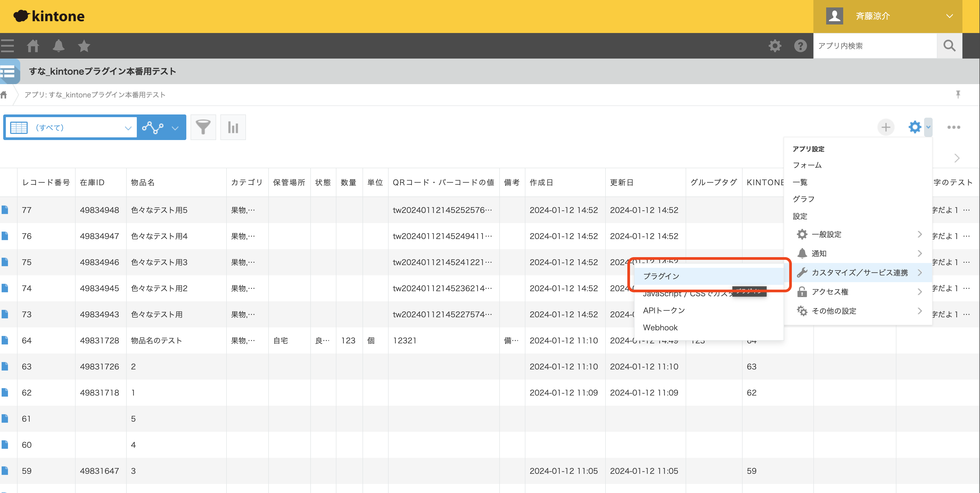Sort by レコード番号 column header

(x=46, y=182)
